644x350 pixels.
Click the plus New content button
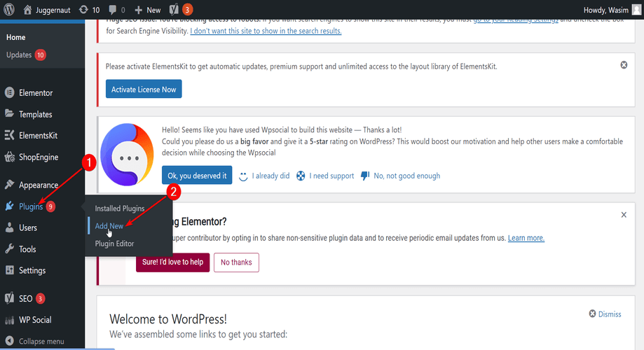point(147,10)
